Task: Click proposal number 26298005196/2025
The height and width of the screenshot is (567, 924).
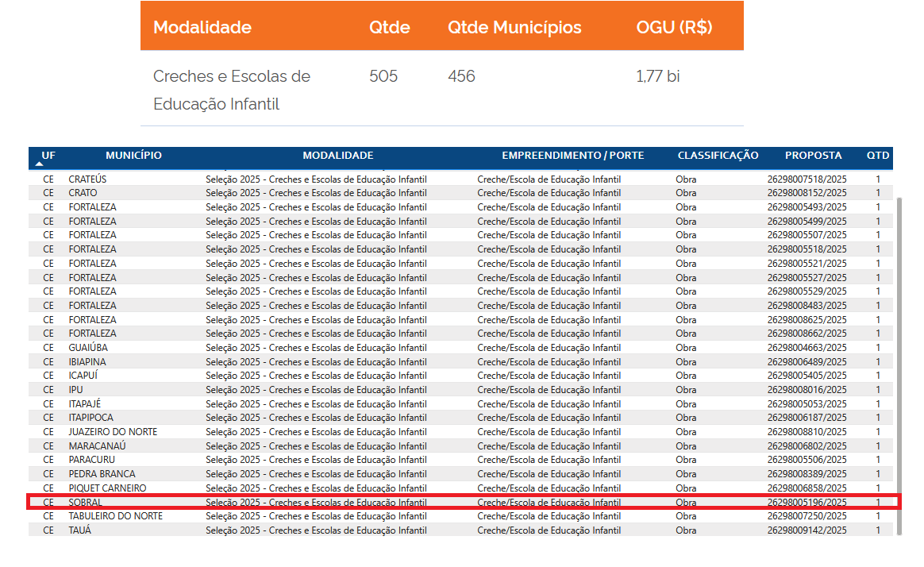Action: click(807, 503)
